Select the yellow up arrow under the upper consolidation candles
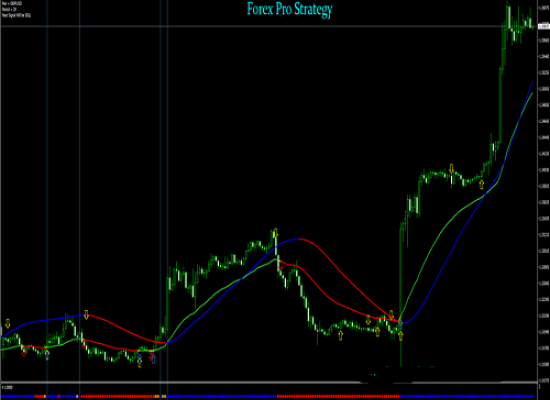This screenshot has width=550, height=400. pos(482,184)
